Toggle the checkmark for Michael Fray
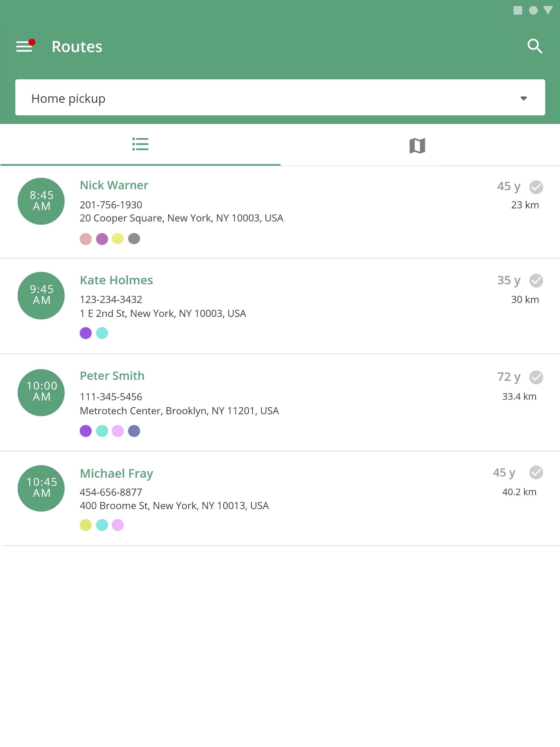Screen dimensions: 560x747 pos(536,472)
